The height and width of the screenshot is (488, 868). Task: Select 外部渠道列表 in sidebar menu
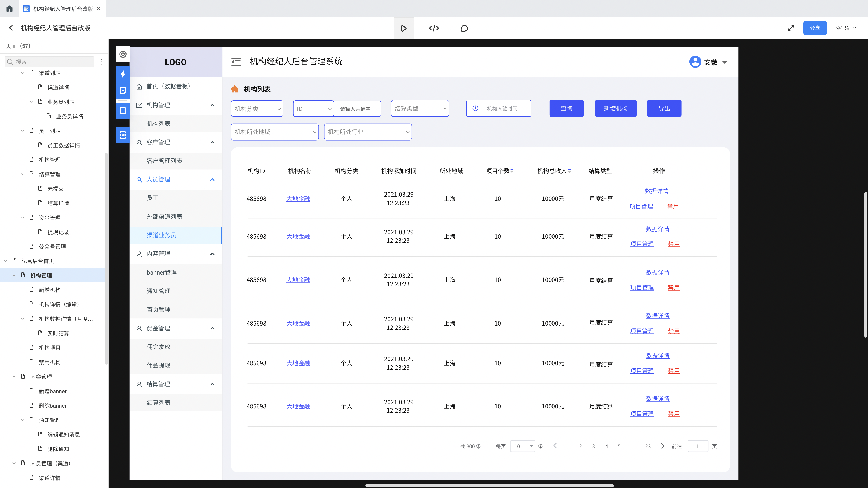click(176, 217)
